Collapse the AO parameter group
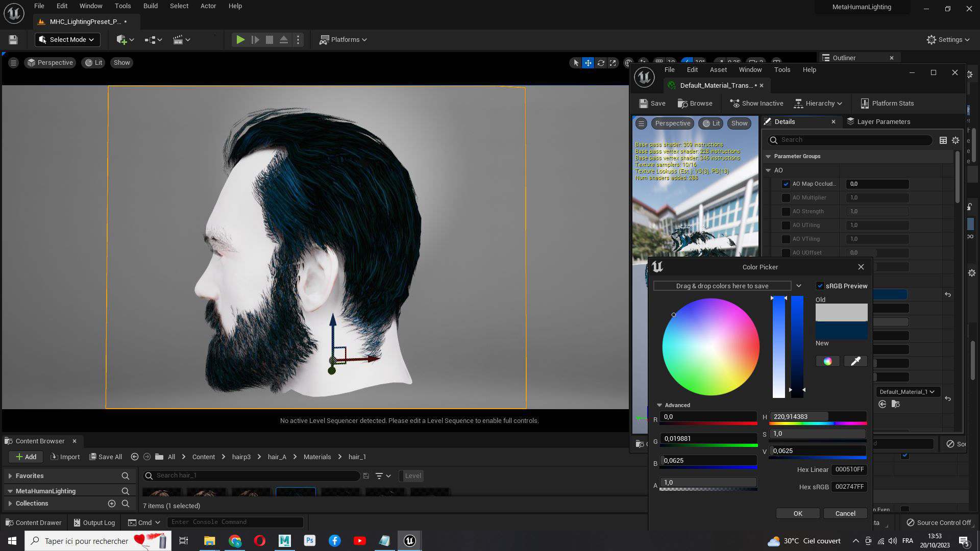980x551 pixels. pyautogui.click(x=768, y=170)
